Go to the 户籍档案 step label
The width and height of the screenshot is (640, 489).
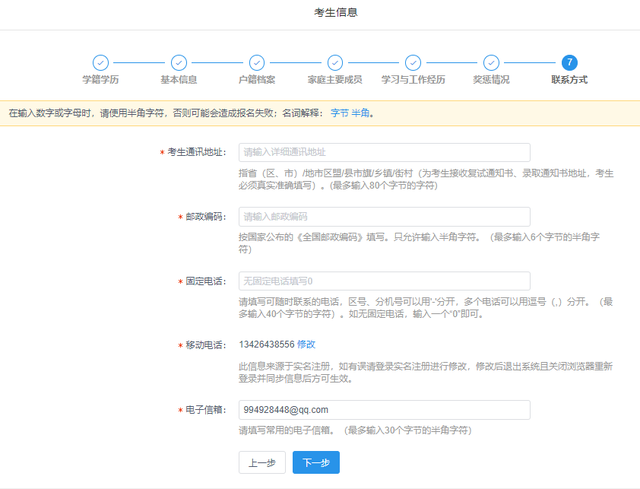257,80
